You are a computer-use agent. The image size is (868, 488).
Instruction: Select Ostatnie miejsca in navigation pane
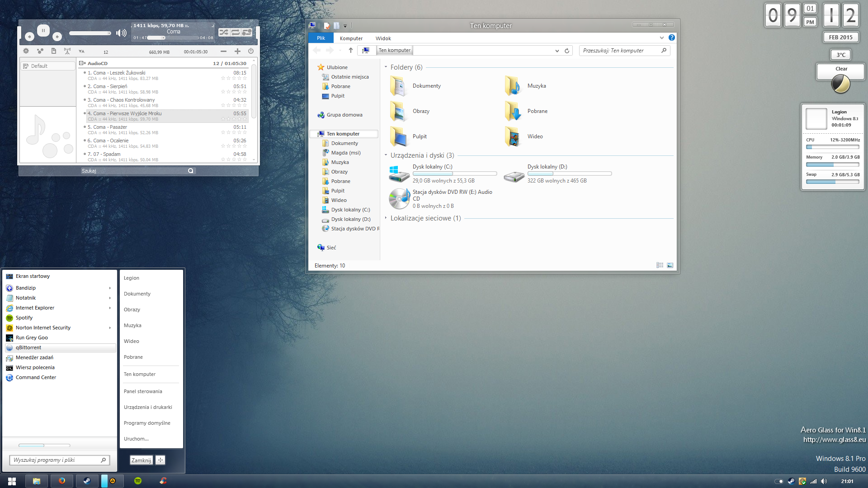pos(349,77)
